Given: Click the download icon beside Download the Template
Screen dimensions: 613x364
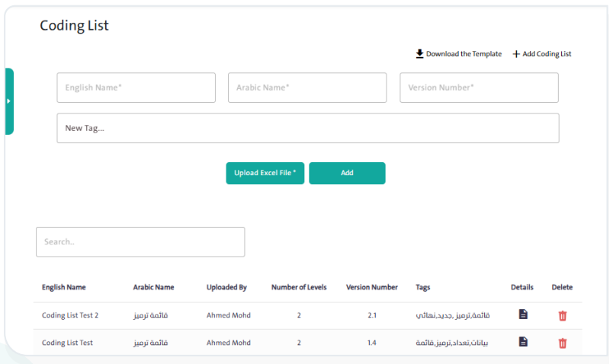Looking at the screenshot, I should coord(419,54).
